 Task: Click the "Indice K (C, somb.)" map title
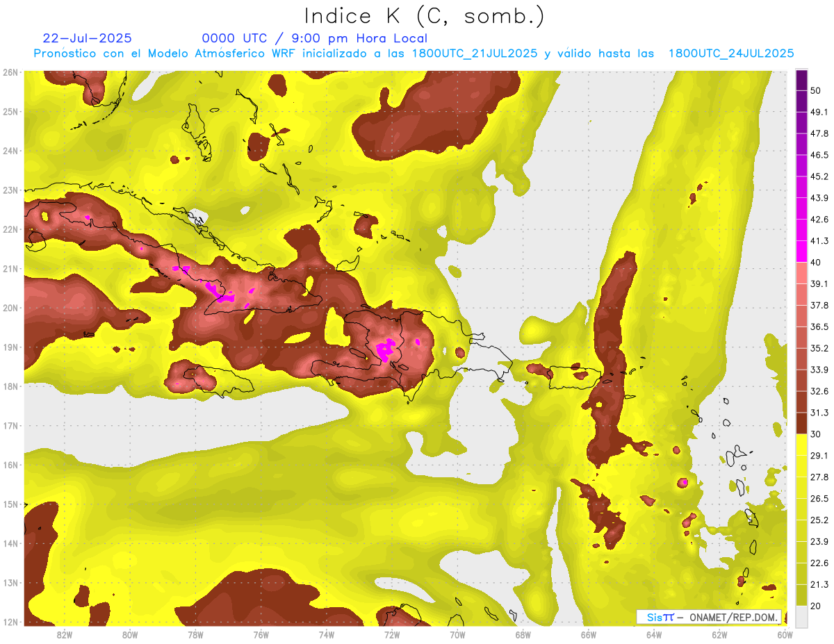click(x=424, y=16)
